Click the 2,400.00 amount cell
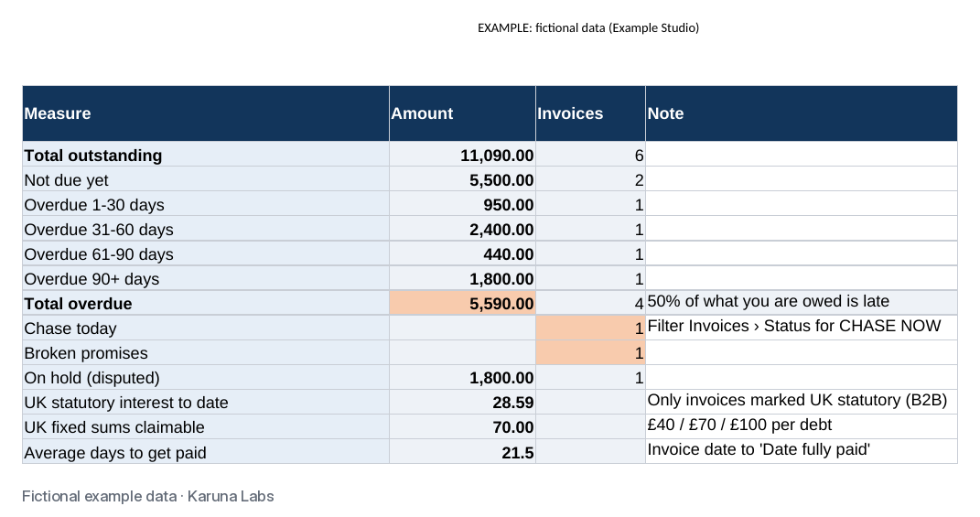This screenshot has width=980, height=517. click(x=462, y=229)
